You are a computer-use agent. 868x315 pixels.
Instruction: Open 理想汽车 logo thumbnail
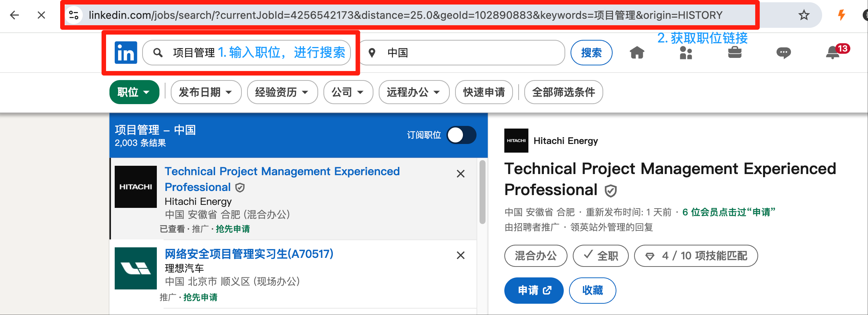tap(136, 268)
